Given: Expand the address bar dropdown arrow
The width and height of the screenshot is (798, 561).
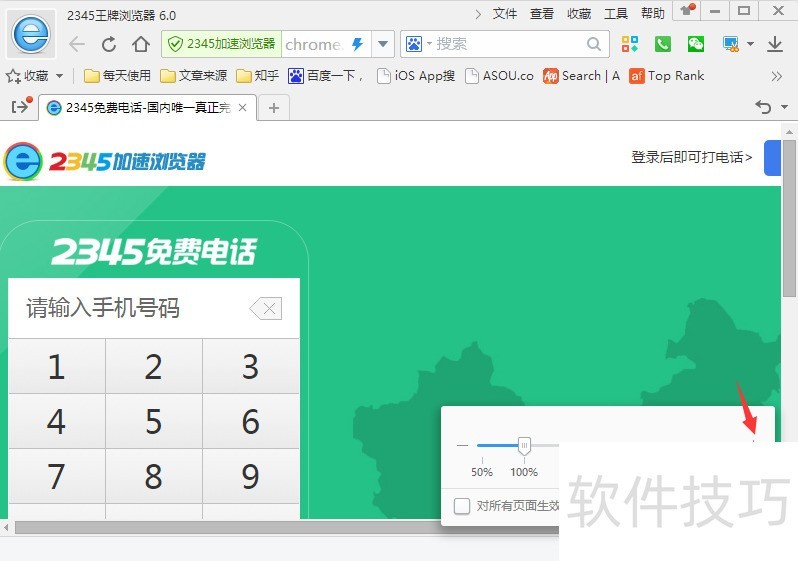Looking at the screenshot, I should [383, 44].
